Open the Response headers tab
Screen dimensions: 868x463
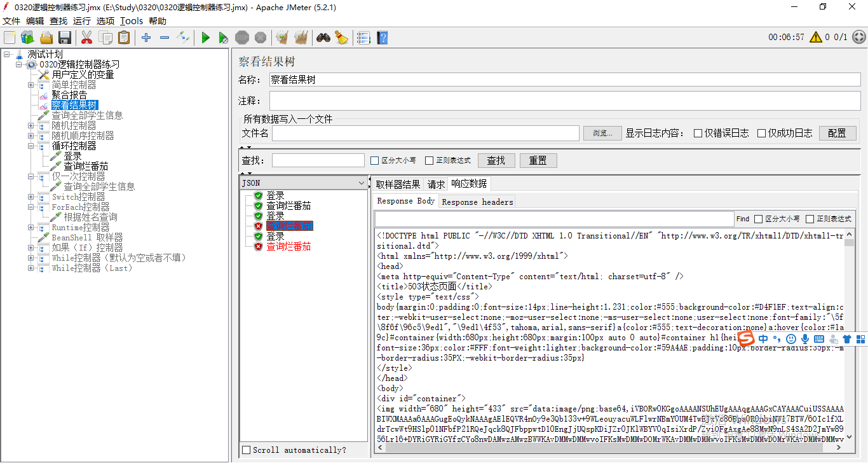(x=477, y=202)
